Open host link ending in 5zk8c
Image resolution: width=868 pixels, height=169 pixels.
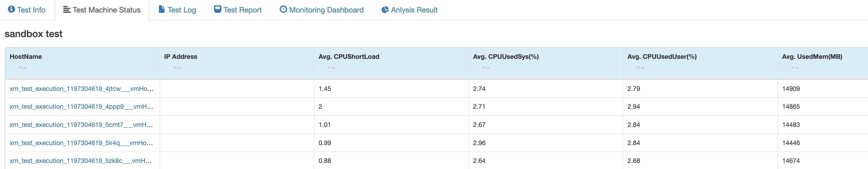pyautogui.click(x=81, y=161)
